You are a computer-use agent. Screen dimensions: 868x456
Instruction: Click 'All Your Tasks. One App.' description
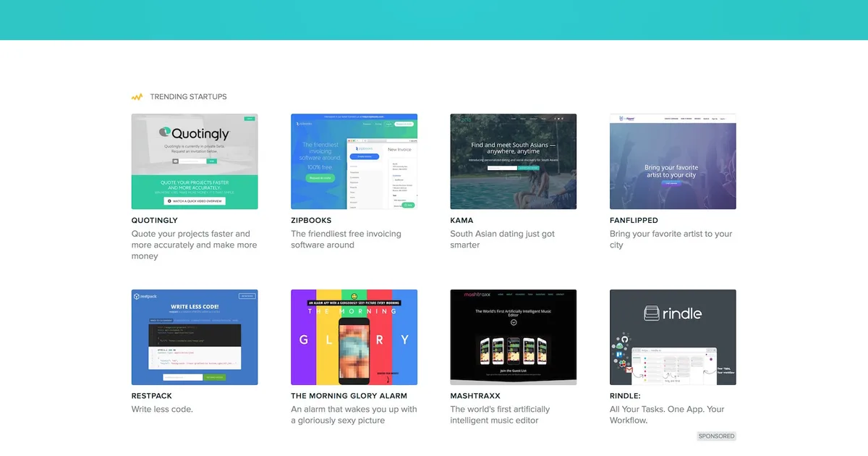(667, 415)
